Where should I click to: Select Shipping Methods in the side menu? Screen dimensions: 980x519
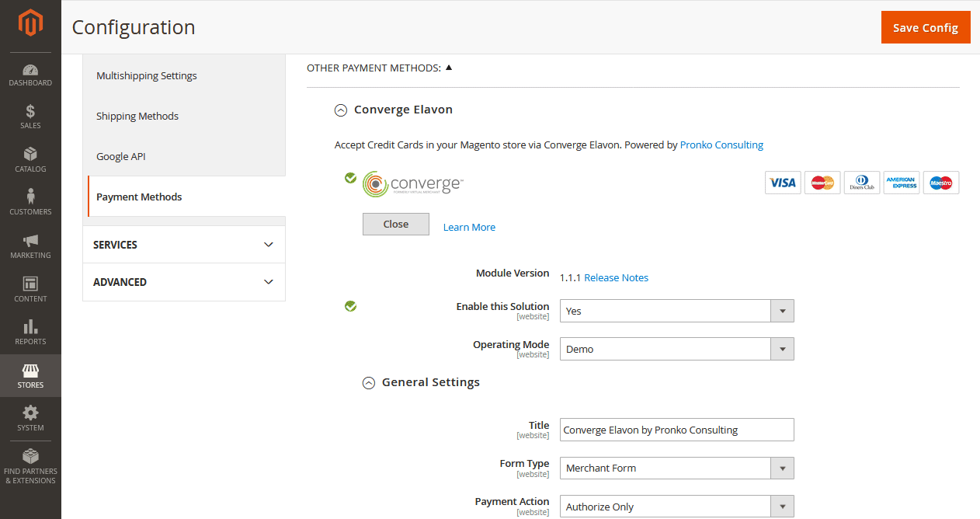[x=137, y=117]
